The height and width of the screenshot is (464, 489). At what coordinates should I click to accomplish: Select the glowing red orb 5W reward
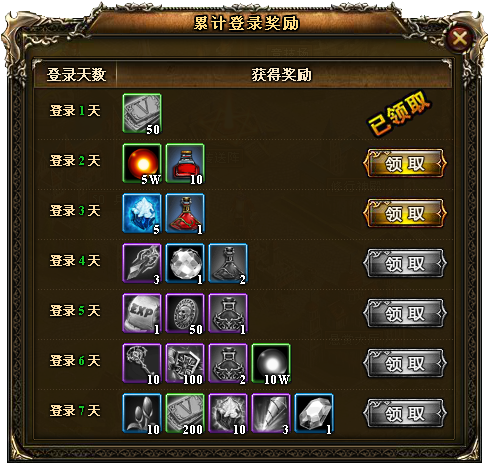click(142, 163)
